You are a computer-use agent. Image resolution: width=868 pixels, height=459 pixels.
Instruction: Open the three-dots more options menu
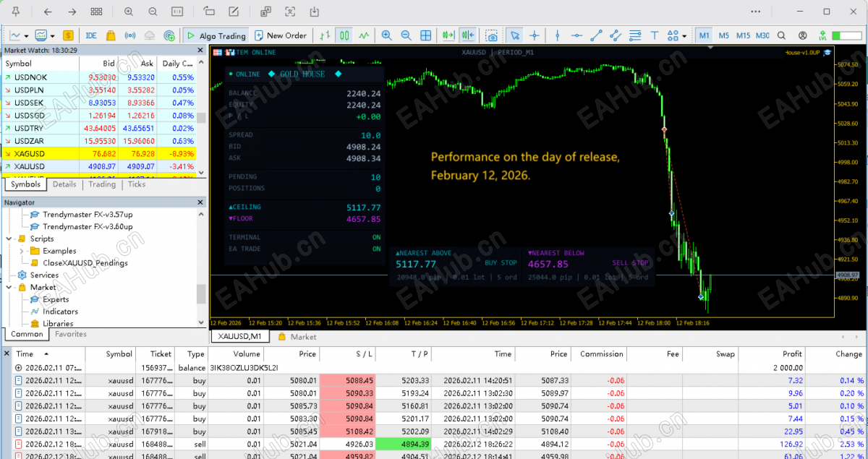[756, 12]
